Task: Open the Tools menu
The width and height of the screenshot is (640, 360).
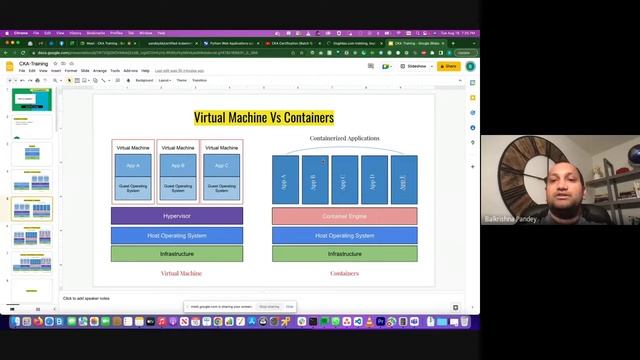Action: (x=115, y=71)
